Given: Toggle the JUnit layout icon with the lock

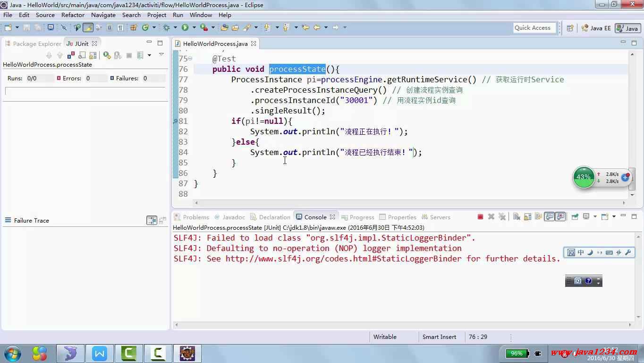Looking at the screenshot, I should [x=93, y=55].
